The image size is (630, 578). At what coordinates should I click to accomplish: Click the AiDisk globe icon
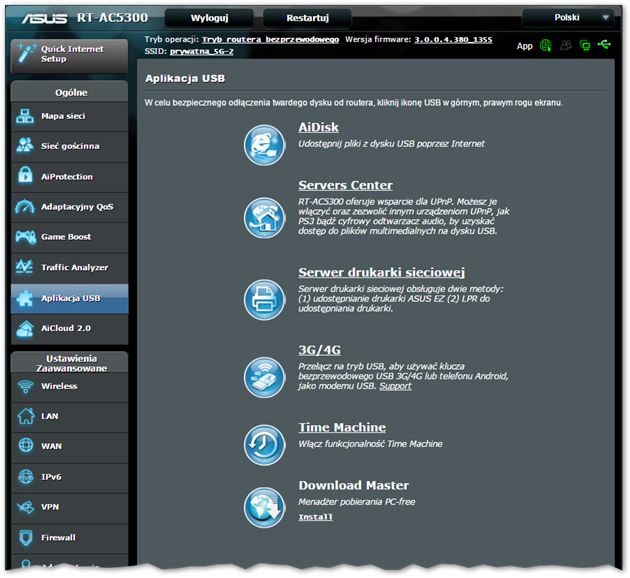tap(264, 145)
